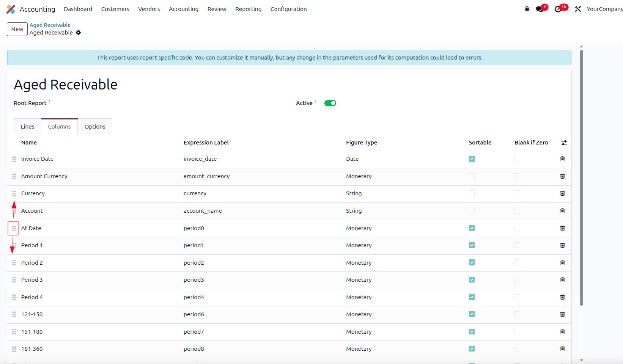Open the Review menu
The image size is (623, 364).
(x=217, y=9)
